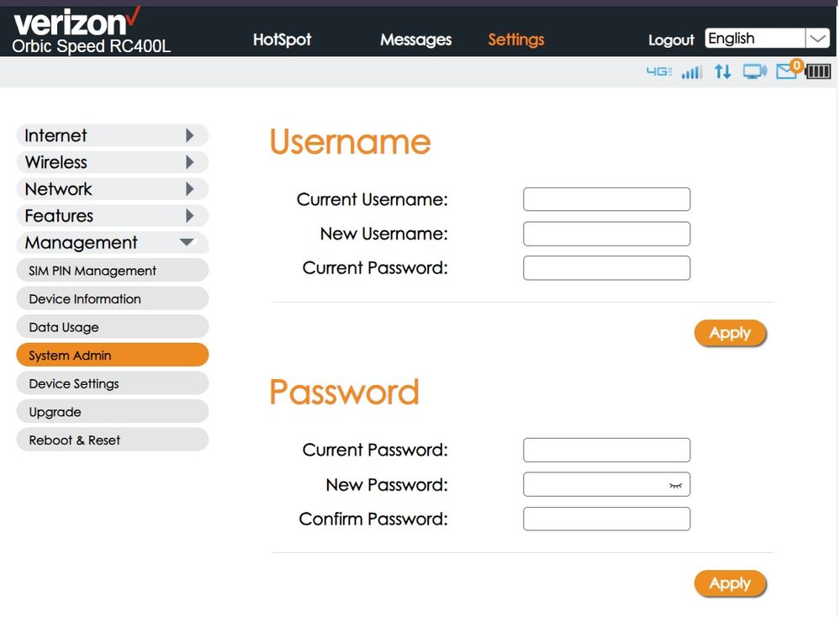Apply the Password changes
Image resolution: width=840 pixels, height=617 pixels.
pyautogui.click(x=730, y=583)
